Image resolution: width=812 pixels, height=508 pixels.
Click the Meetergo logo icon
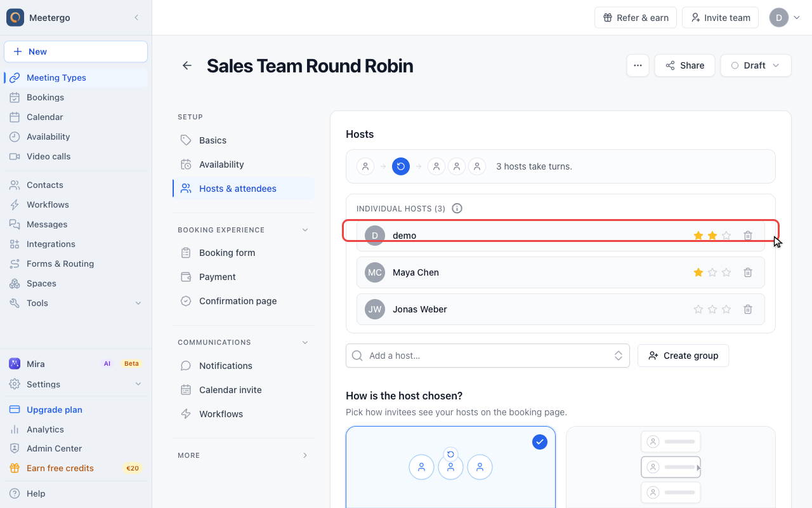click(15, 18)
